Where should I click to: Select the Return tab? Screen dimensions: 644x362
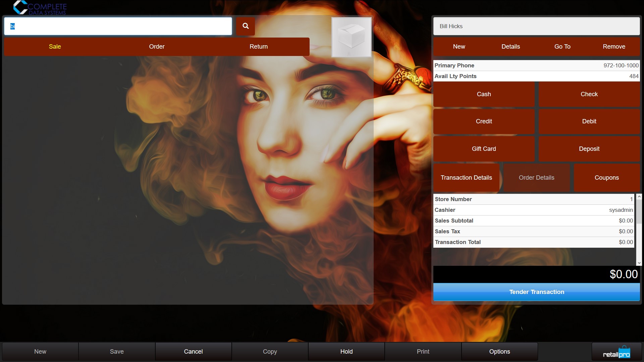click(258, 47)
